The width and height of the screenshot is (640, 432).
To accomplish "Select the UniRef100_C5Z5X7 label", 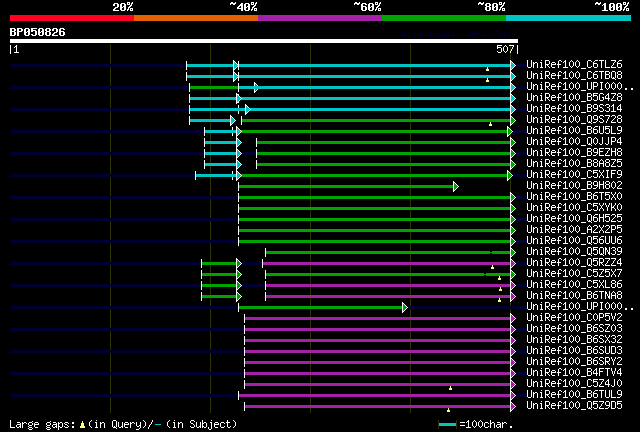I will [x=574, y=274].
